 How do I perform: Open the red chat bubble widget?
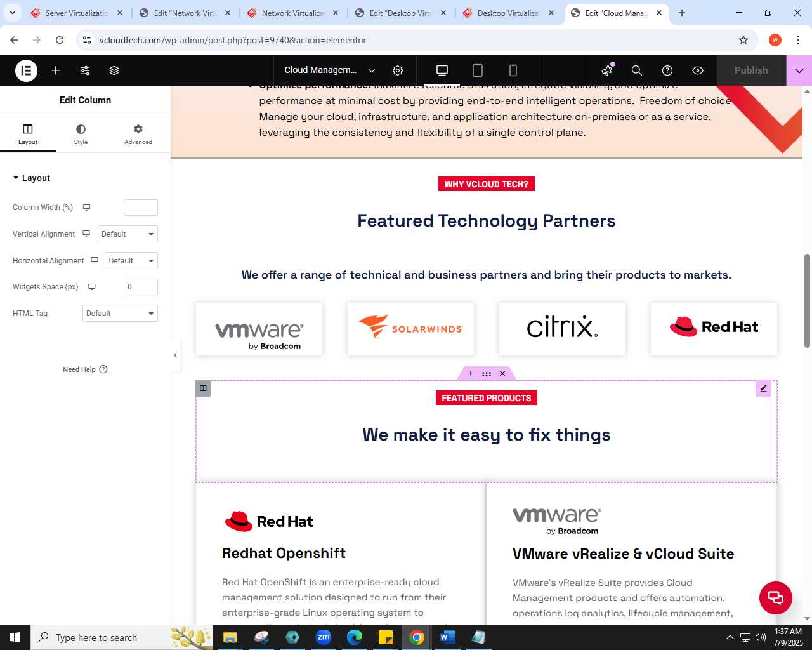[776, 598]
